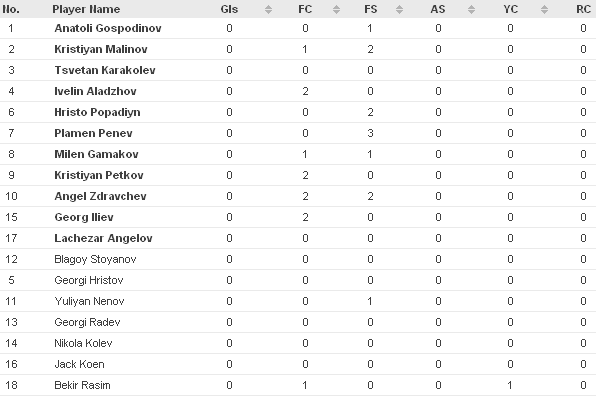Click the FC column sort arrows

[x=336, y=10]
